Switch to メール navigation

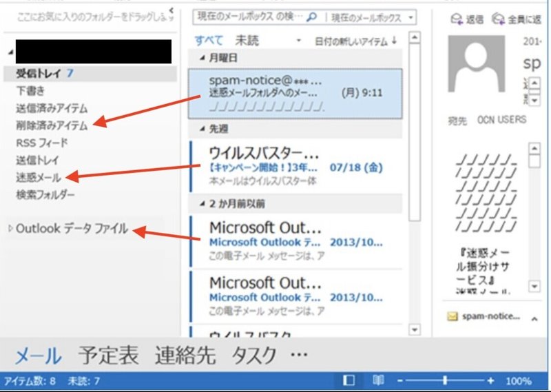point(38,355)
